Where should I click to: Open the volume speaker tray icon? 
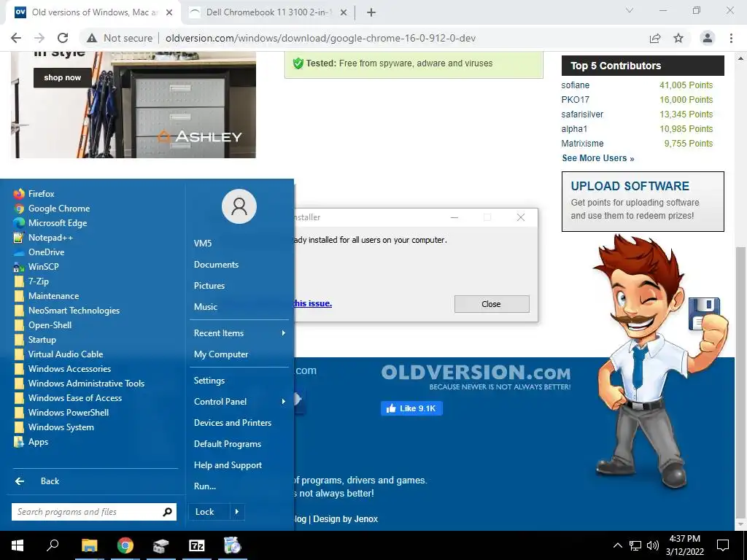(x=653, y=545)
